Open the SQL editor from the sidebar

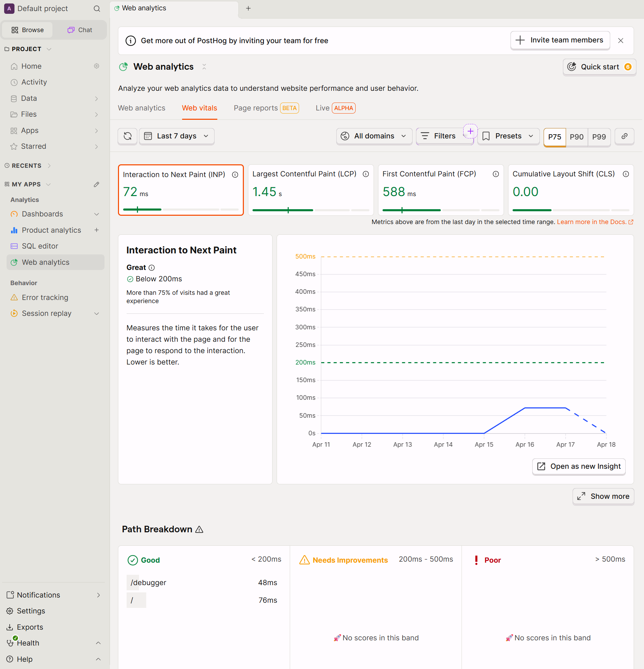40,246
